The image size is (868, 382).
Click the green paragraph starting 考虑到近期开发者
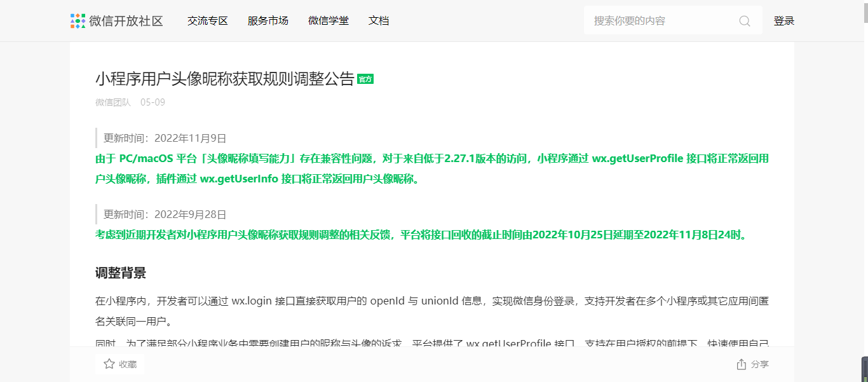coord(423,235)
